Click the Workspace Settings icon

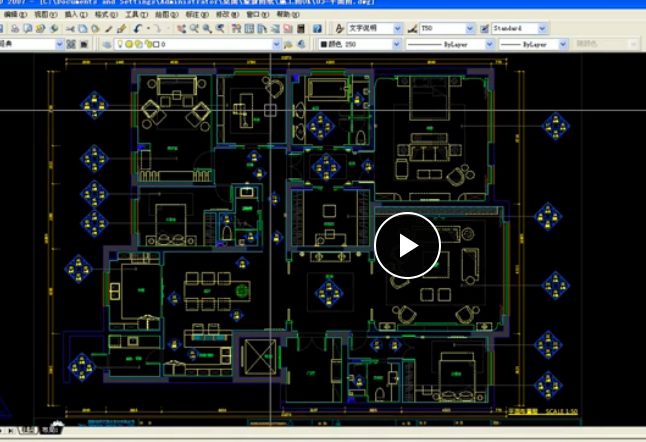pos(71,44)
